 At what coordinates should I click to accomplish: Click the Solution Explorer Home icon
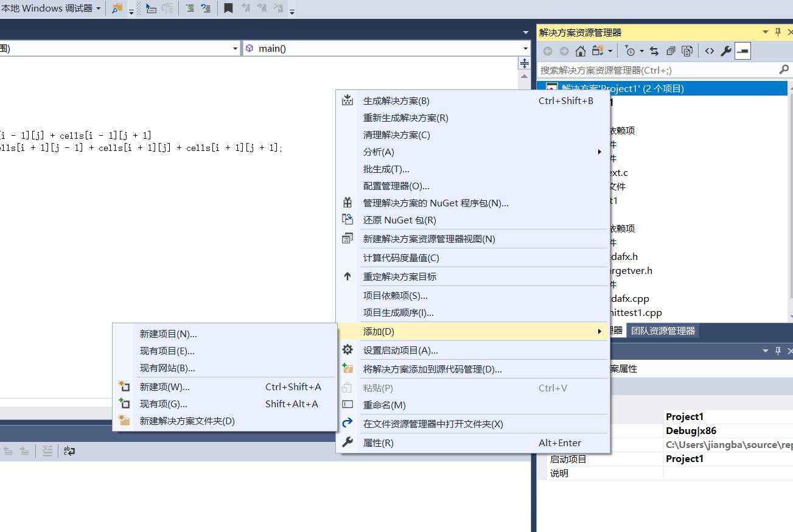581,51
